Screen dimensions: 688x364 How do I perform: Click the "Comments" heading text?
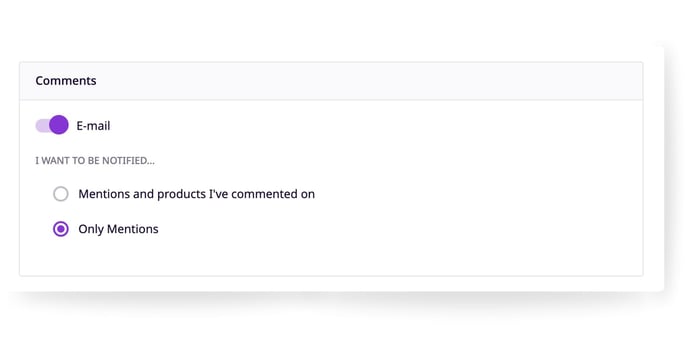(x=66, y=81)
